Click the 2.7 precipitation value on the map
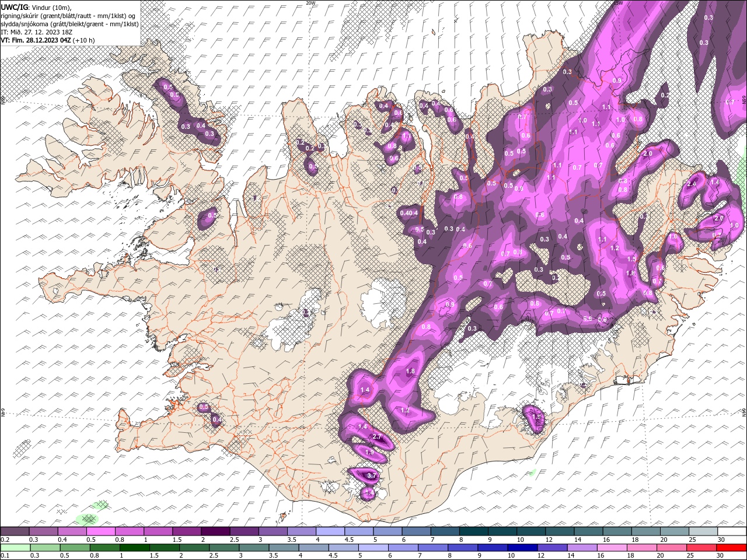Viewport: 747px width, 560px height. pyautogui.click(x=377, y=437)
